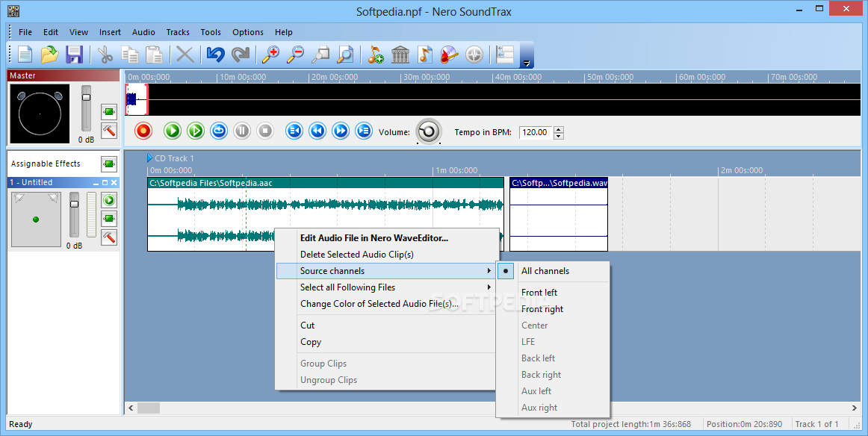Rewind with the blue rewind button

point(317,131)
